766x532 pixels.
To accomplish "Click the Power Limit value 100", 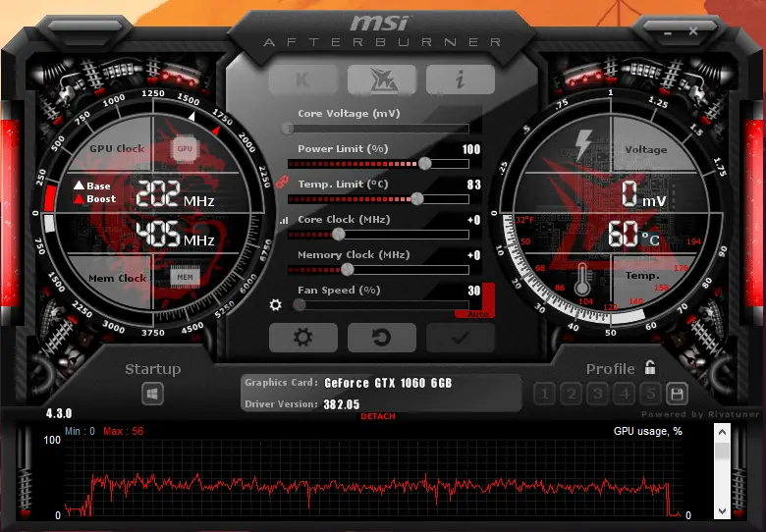I will coord(471,149).
